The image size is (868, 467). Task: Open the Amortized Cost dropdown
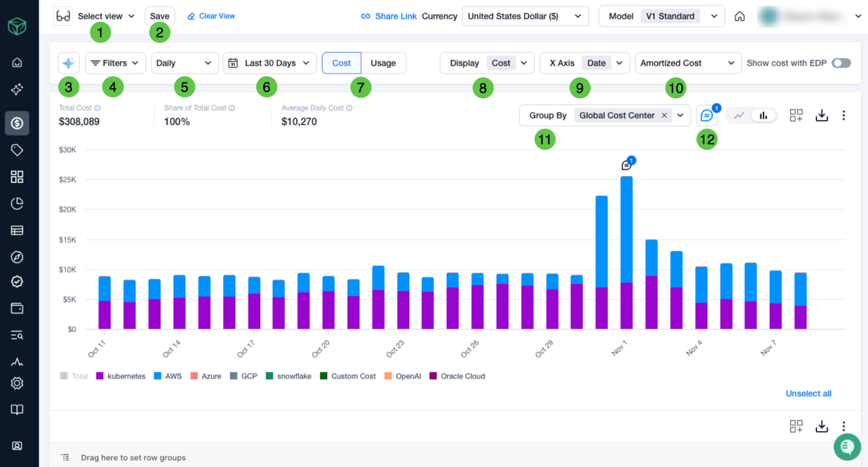pyautogui.click(x=688, y=63)
